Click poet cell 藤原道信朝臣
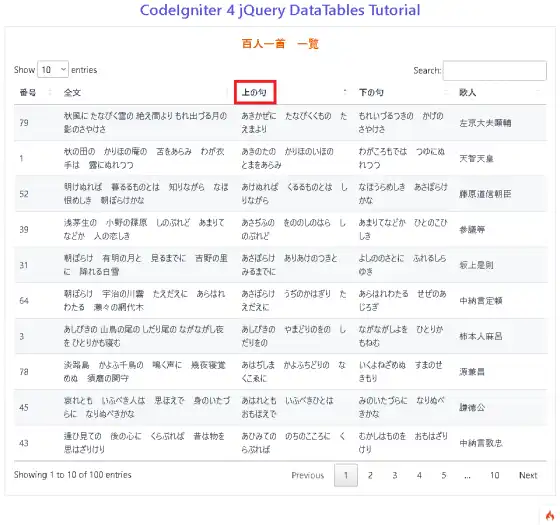The width and height of the screenshot is (560, 525). 485,194
